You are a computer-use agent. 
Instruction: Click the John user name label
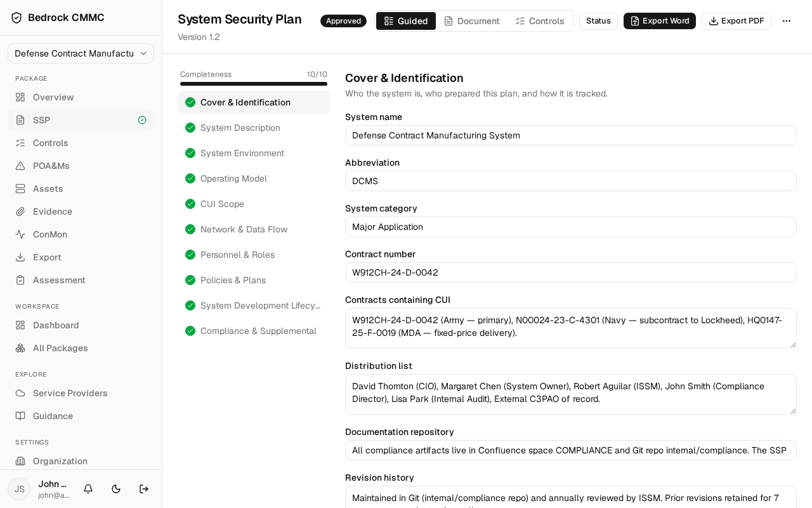[x=52, y=484]
